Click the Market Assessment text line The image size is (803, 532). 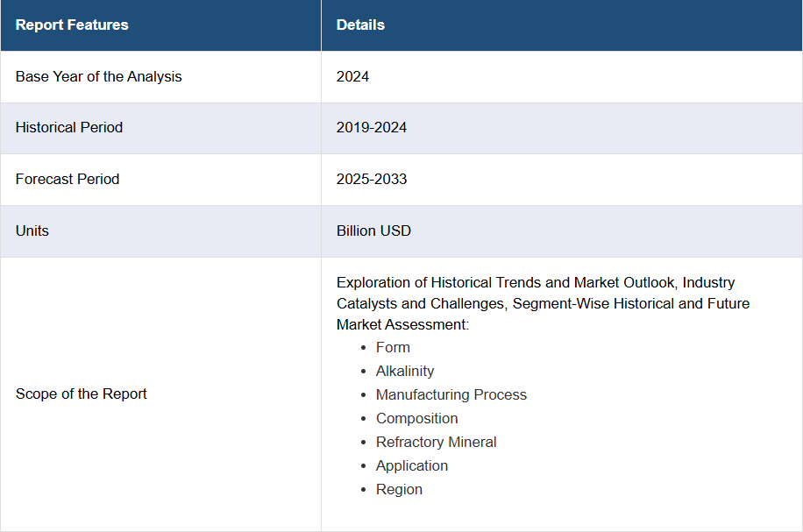pos(402,324)
